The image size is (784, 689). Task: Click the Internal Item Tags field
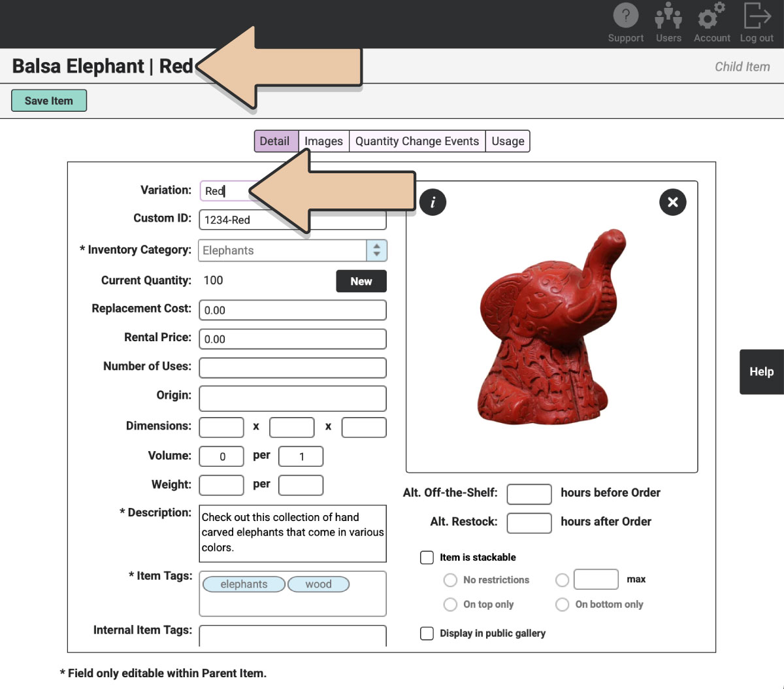tap(293, 636)
